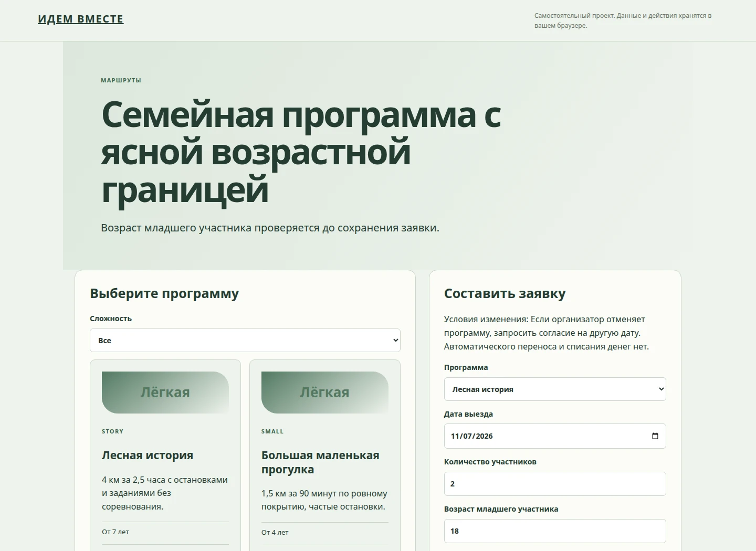Click the 1,5 км за 90 минут description
The height and width of the screenshot is (551, 756).
click(324, 500)
